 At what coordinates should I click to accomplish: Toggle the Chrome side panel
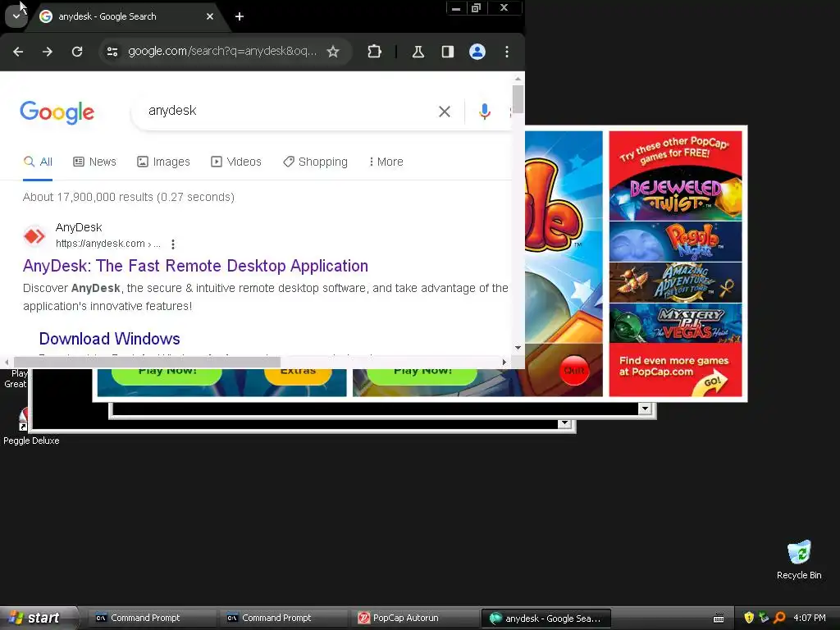(448, 52)
